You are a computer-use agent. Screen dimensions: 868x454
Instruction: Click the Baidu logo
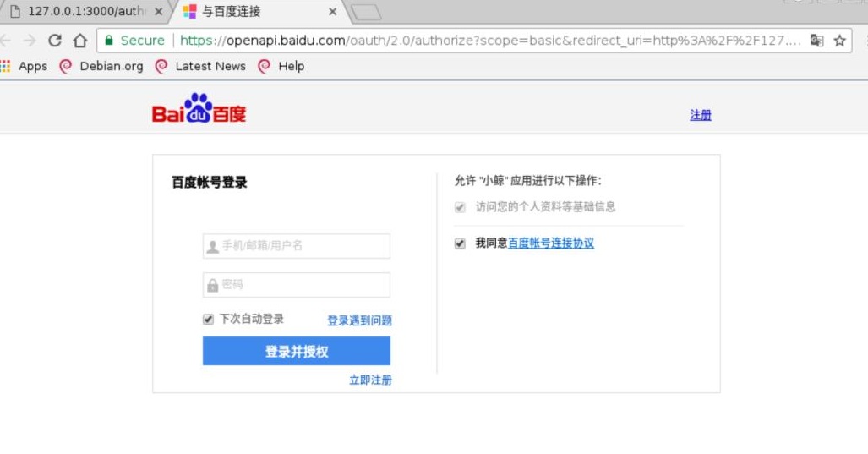tap(199, 108)
